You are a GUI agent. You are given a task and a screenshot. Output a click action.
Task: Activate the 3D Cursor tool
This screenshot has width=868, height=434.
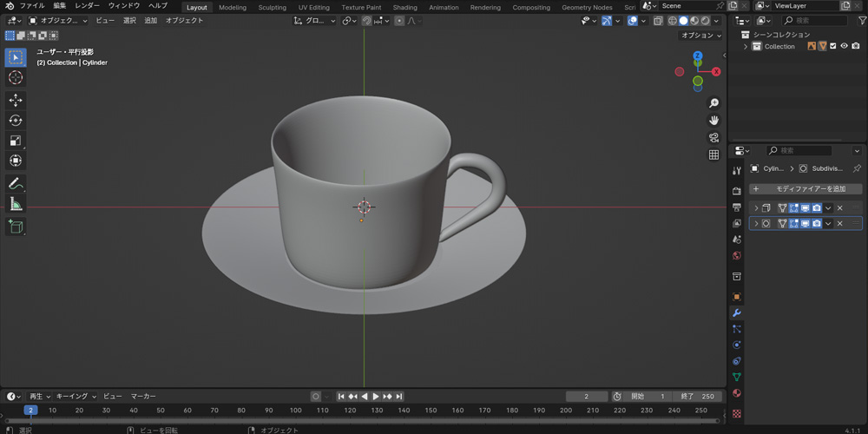pyautogui.click(x=16, y=78)
